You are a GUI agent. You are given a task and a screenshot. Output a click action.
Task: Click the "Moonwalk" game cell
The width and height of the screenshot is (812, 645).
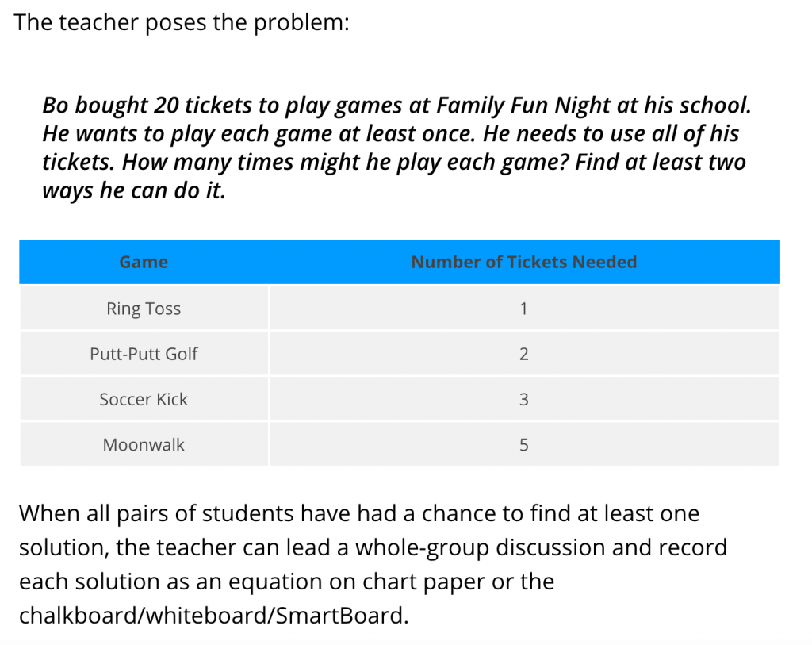pyautogui.click(x=144, y=445)
